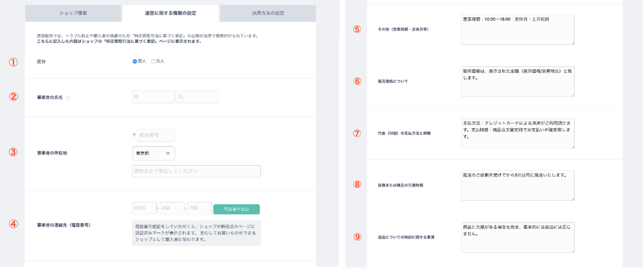Open the 決済方法の設定 tab
The width and height of the screenshot is (644, 272).
pyautogui.click(x=267, y=13)
